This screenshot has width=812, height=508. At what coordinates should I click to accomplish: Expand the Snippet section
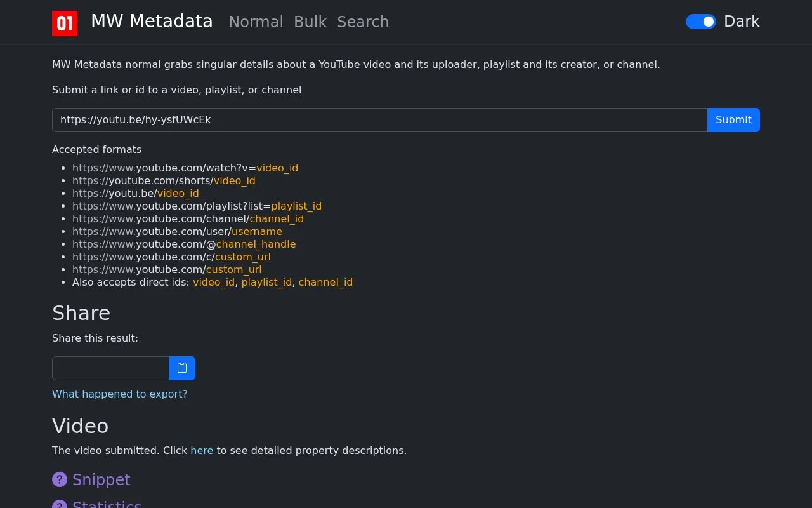101,479
